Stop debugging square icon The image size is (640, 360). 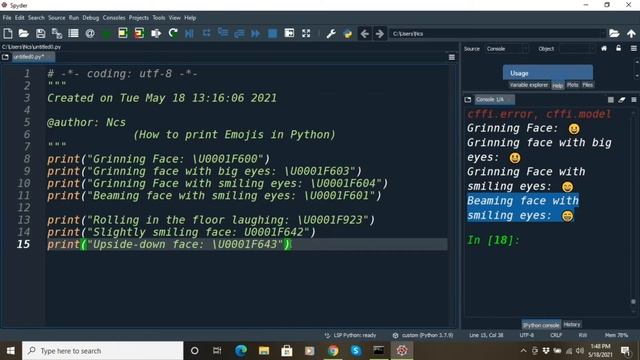pyautogui.click(x=272, y=33)
